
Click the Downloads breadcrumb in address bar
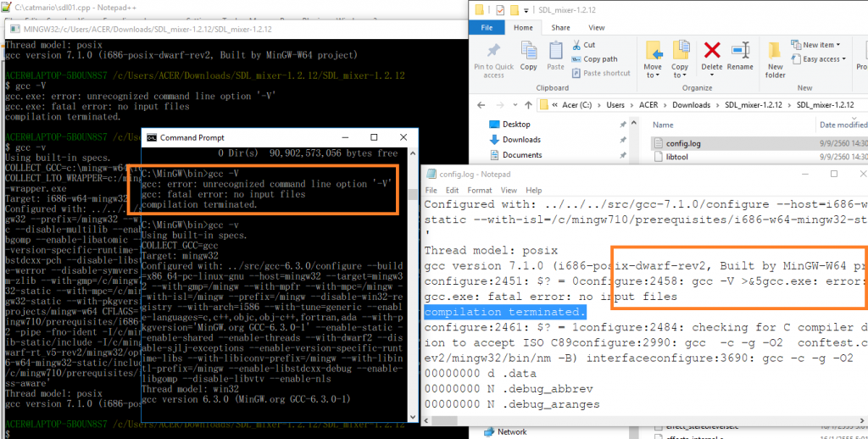click(691, 104)
